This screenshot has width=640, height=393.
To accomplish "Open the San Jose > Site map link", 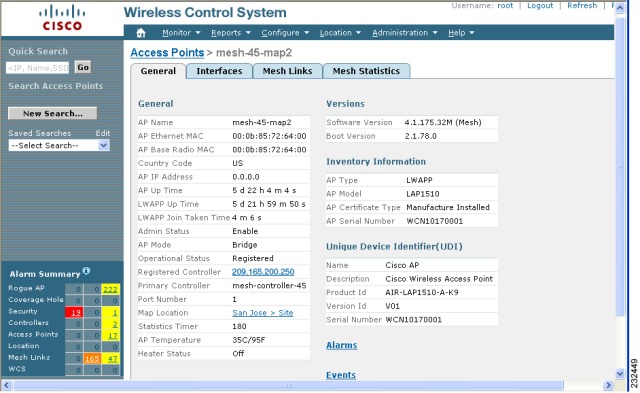I will (263, 313).
